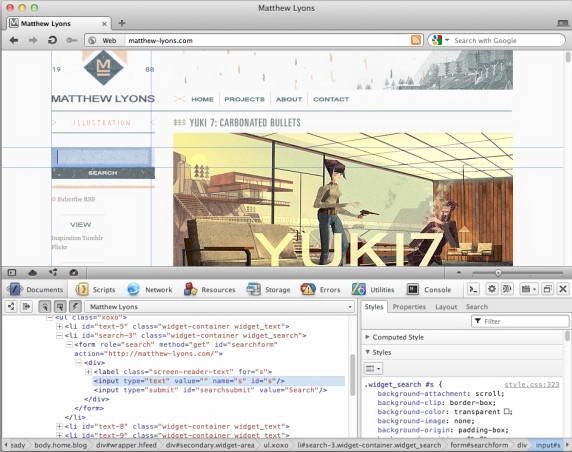Click the browser Back arrow
Viewport: 572px width, 452px height.
pos(14,40)
